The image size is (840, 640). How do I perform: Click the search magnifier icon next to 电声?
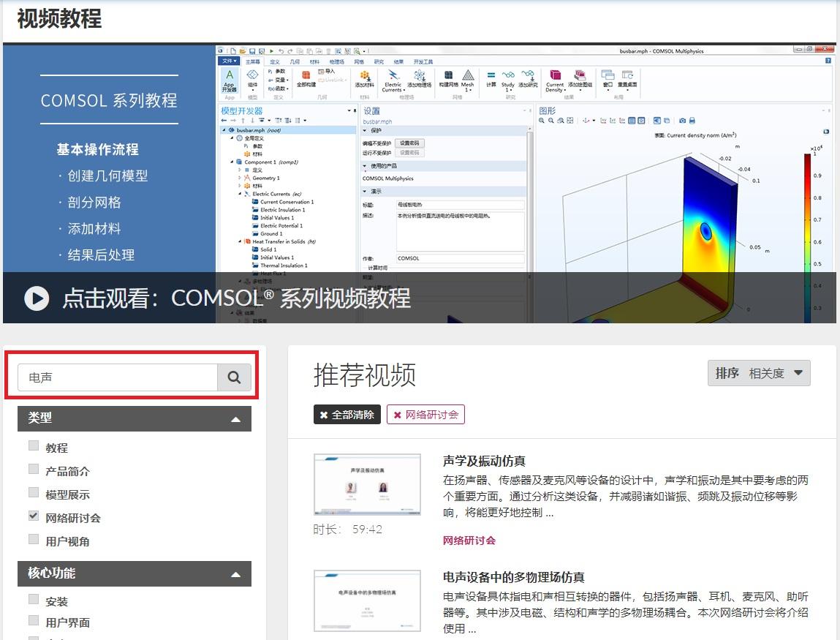pos(233,377)
